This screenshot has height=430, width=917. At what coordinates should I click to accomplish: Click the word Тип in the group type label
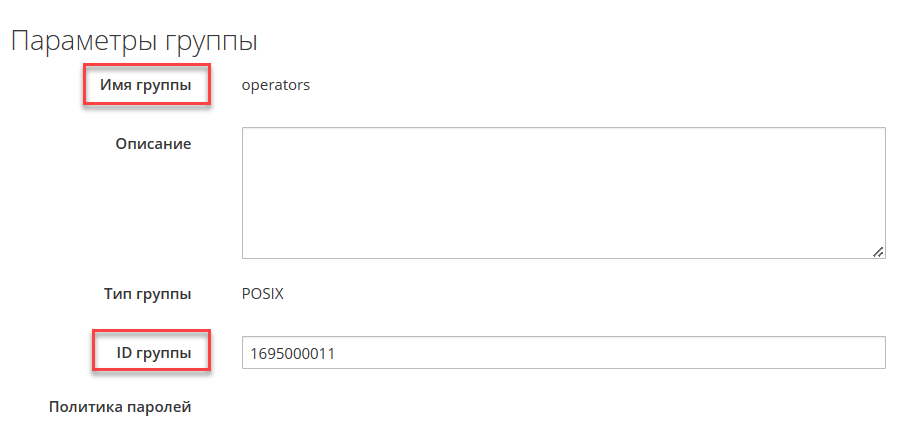(x=117, y=294)
